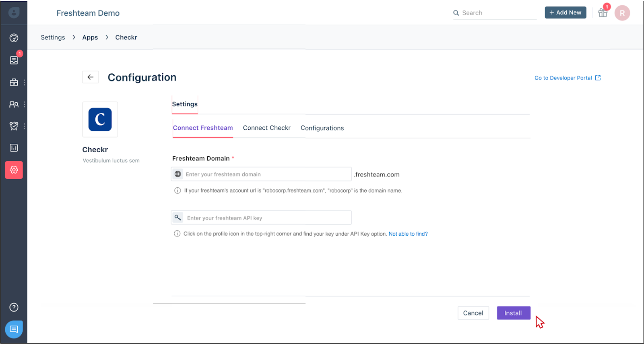Go to Settings breadcrumb
The image size is (644, 344).
click(53, 37)
